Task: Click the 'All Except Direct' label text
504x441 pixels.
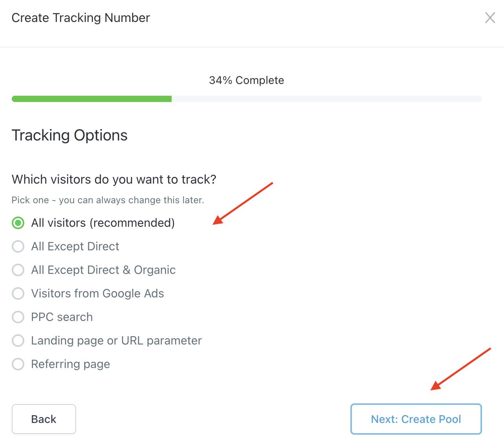Action: [75, 246]
